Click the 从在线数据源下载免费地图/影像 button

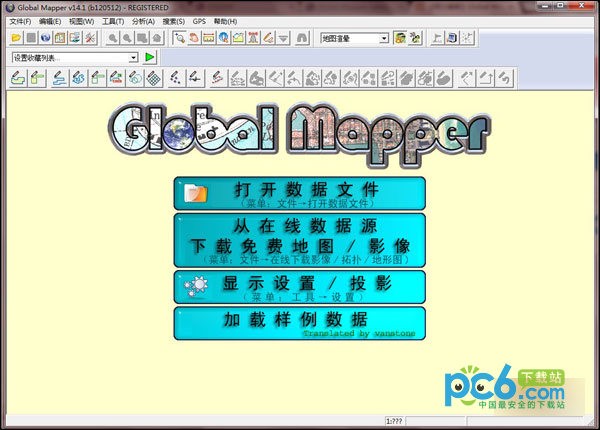[300, 240]
